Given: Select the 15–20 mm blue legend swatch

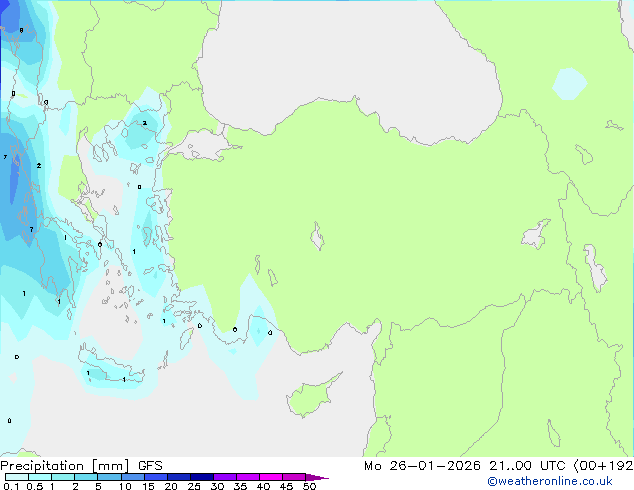Looking at the screenshot, I should 156,477.
